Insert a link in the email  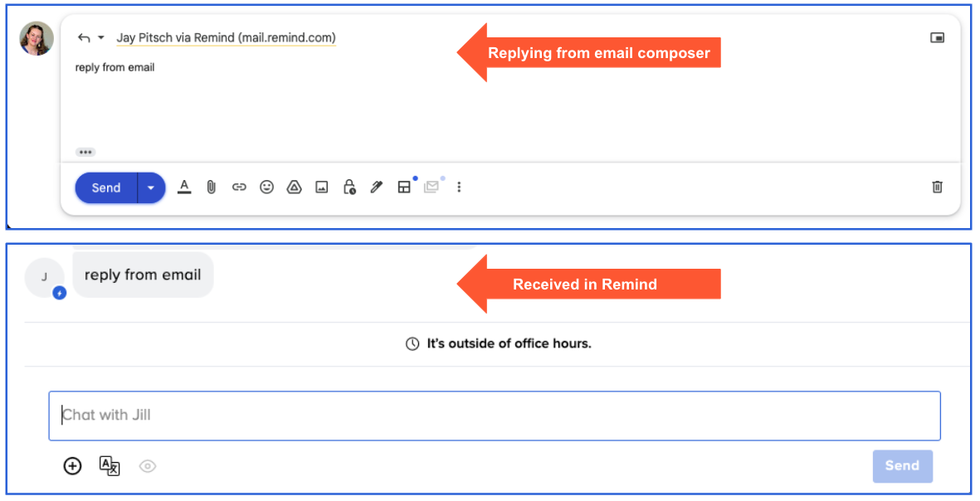239,187
